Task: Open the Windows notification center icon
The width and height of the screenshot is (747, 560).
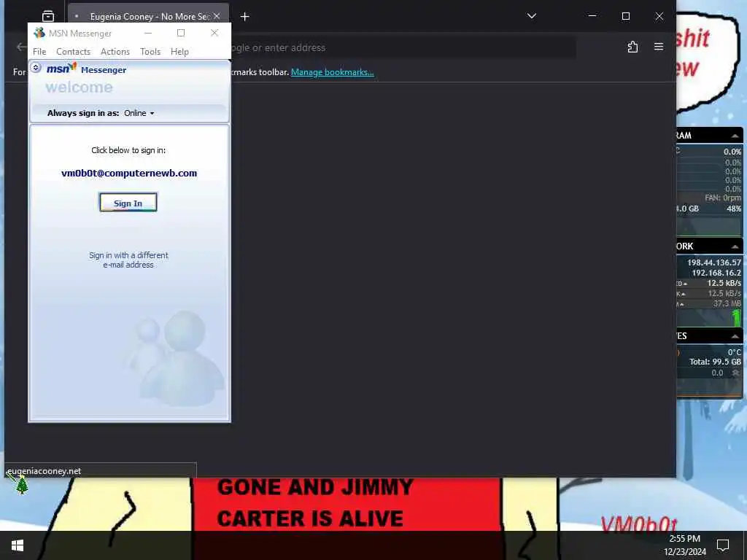Action: [723, 545]
